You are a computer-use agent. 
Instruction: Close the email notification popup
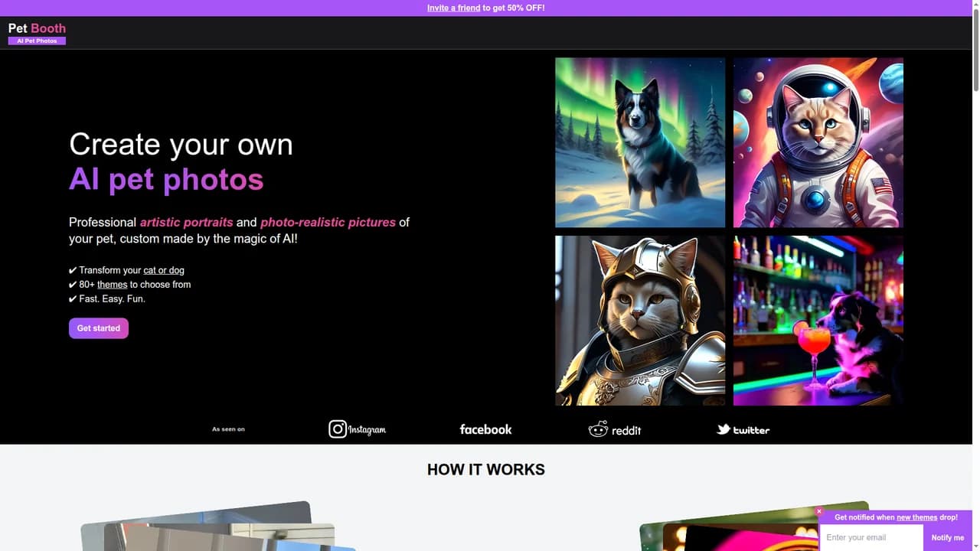click(x=819, y=511)
